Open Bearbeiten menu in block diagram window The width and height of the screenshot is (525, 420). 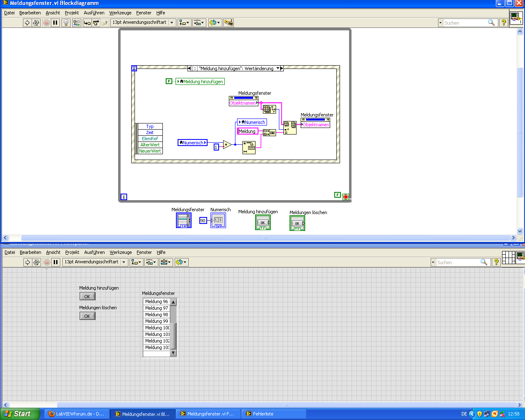point(30,13)
